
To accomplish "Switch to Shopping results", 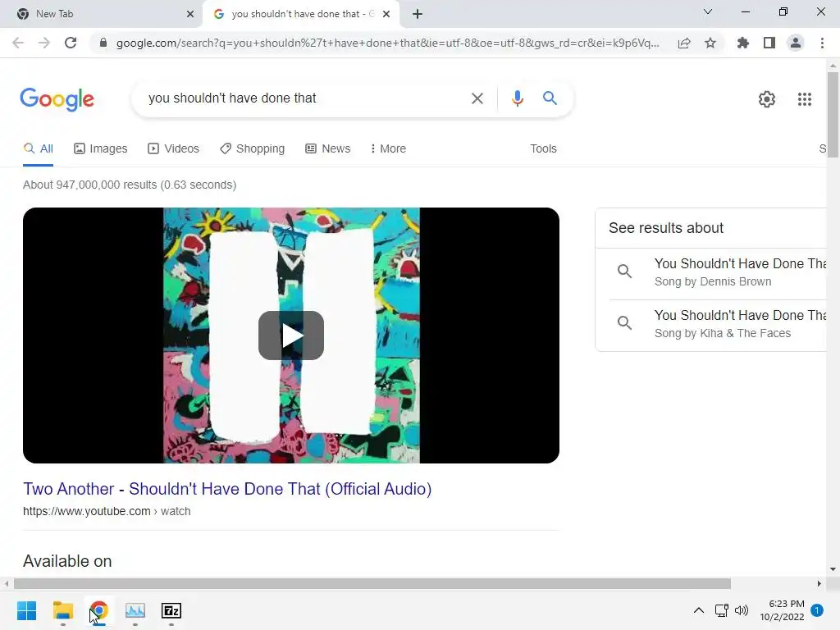I will [x=253, y=149].
